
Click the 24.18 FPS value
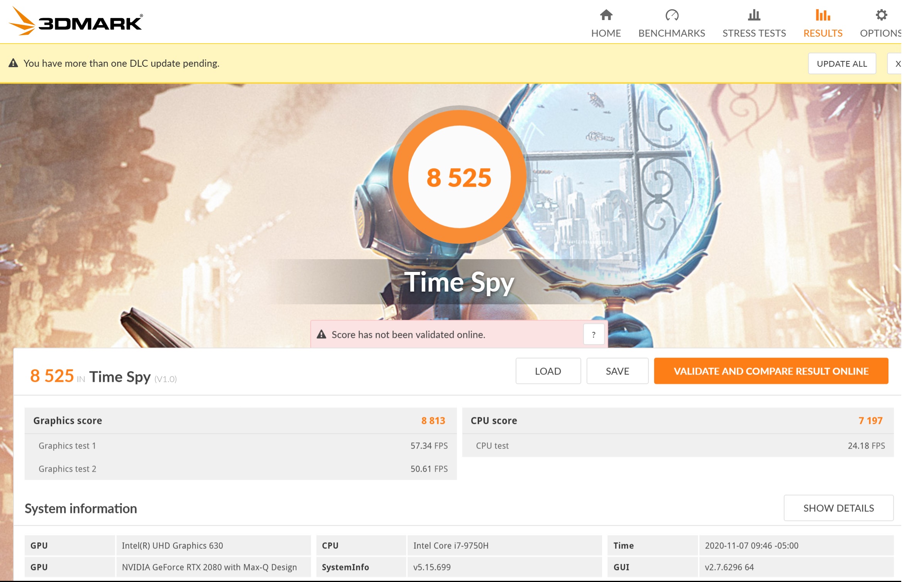click(x=866, y=445)
